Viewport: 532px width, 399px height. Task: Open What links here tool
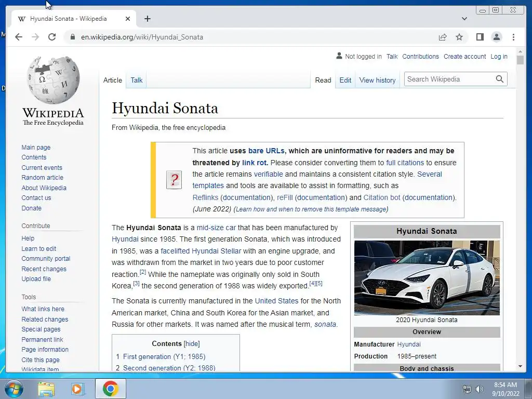43,309
